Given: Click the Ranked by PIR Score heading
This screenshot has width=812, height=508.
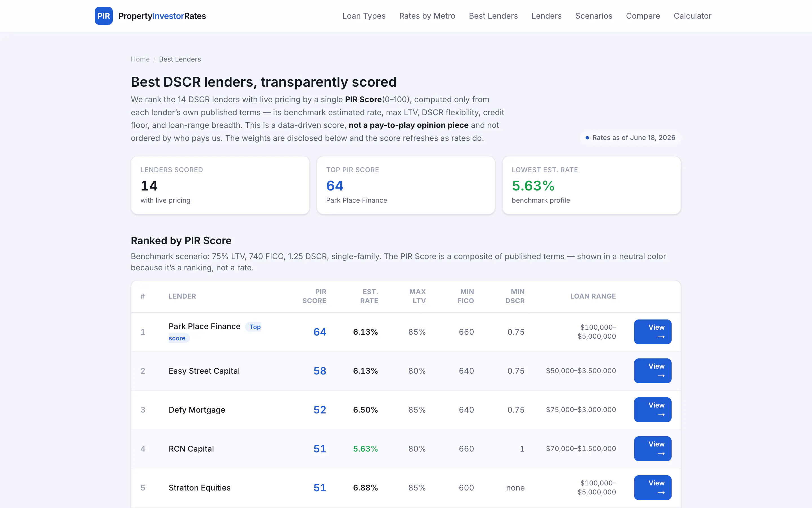Looking at the screenshot, I should pos(181,240).
